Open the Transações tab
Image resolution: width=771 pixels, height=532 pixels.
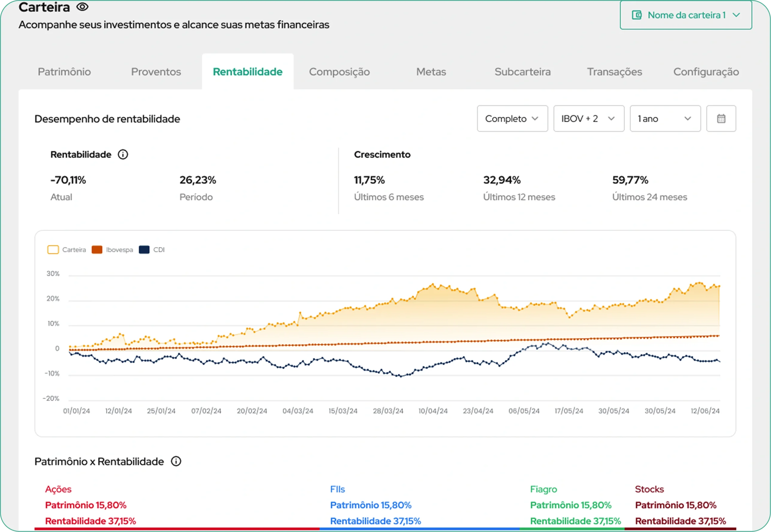click(x=614, y=72)
